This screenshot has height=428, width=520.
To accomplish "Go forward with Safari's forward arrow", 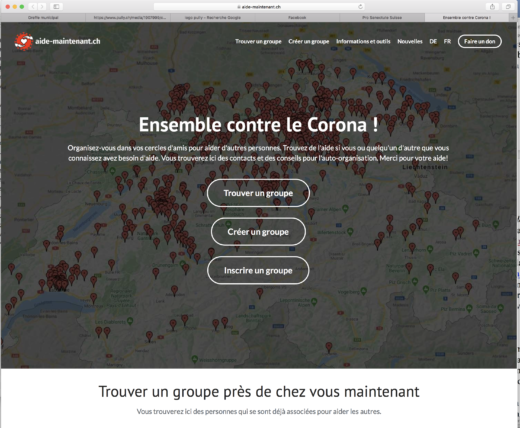I will pyautogui.click(x=42, y=7).
